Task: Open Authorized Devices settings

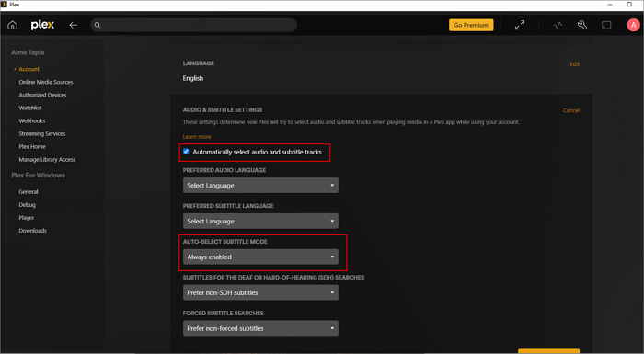Action: [42, 95]
